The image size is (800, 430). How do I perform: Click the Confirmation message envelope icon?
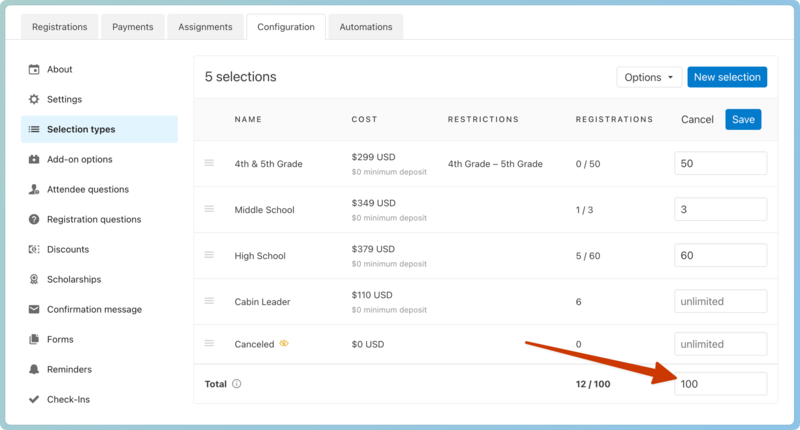pos(34,310)
